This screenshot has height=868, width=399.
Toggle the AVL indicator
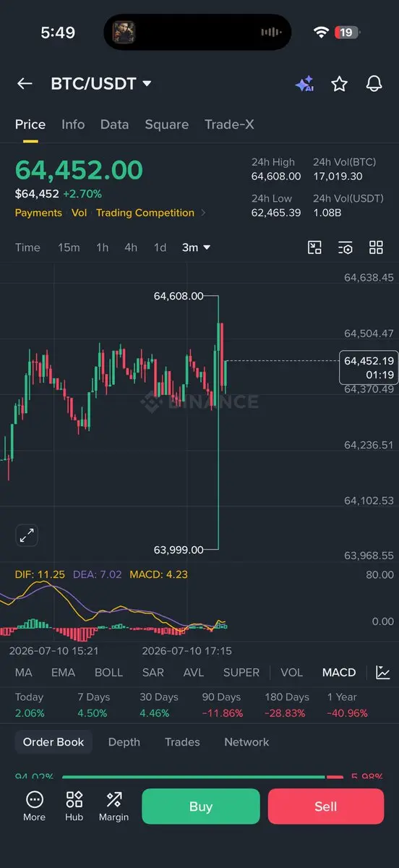click(193, 673)
